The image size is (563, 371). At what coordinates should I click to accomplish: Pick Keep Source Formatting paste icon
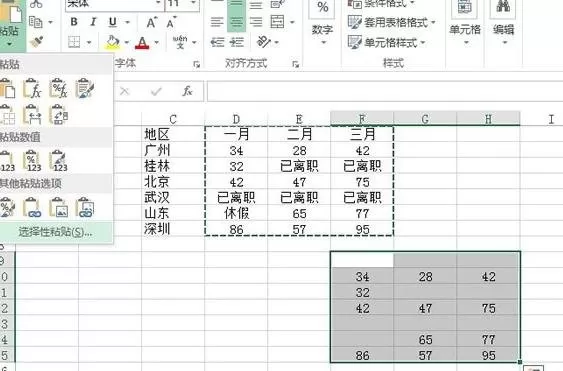tap(85, 88)
